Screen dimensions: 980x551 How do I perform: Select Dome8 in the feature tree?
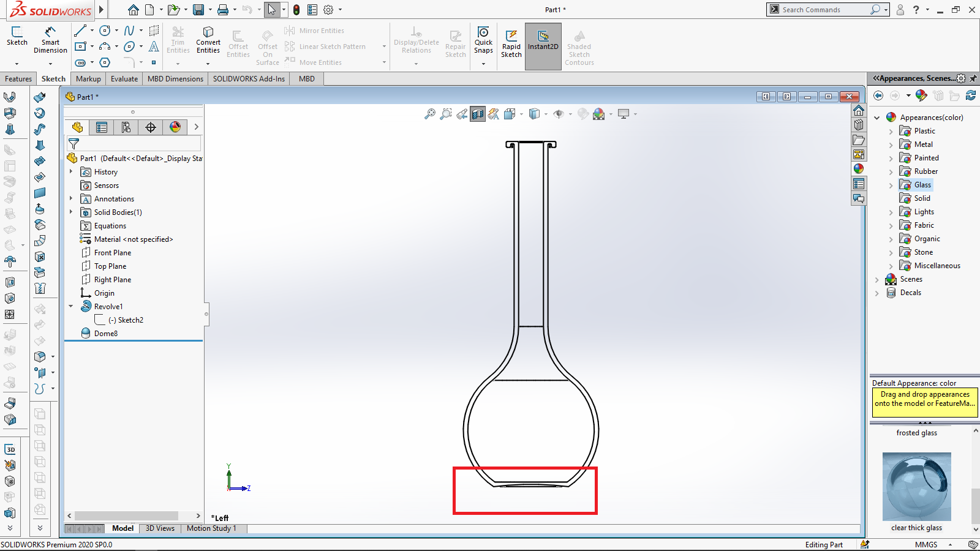(105, 334)
